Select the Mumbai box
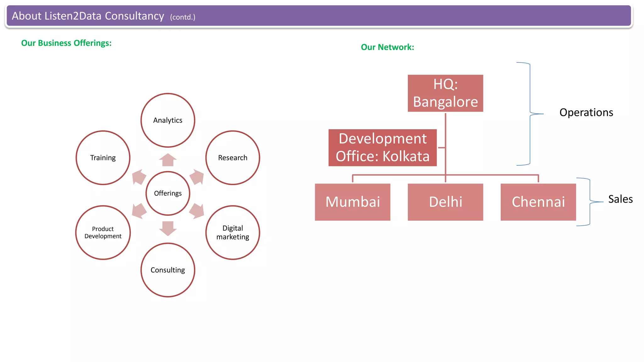The height and width of the screenshot is (362, 644). point(353,202)
